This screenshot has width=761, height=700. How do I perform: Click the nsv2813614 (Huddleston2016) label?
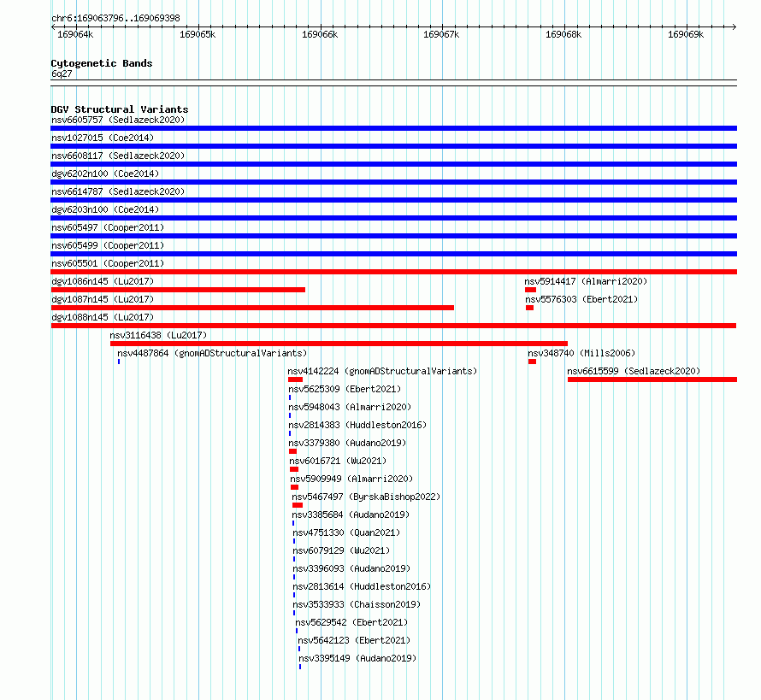tap(362, 586)
